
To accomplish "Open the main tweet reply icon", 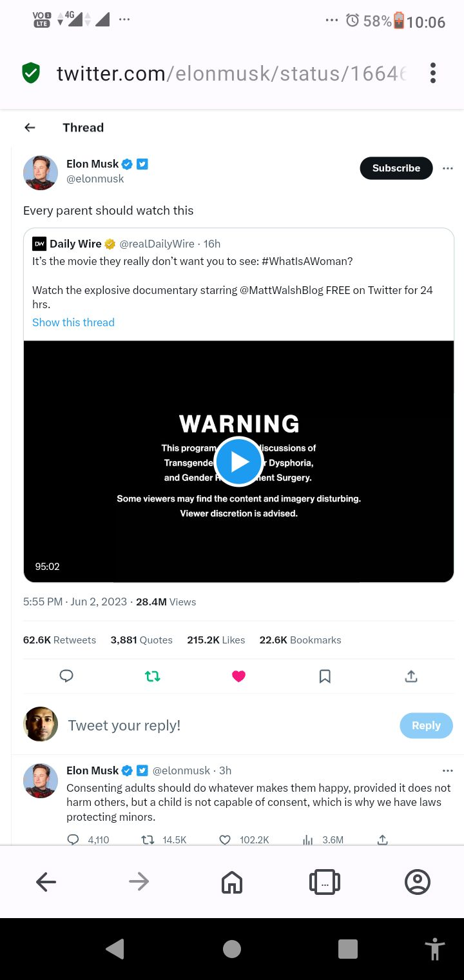I will [66, 676].
